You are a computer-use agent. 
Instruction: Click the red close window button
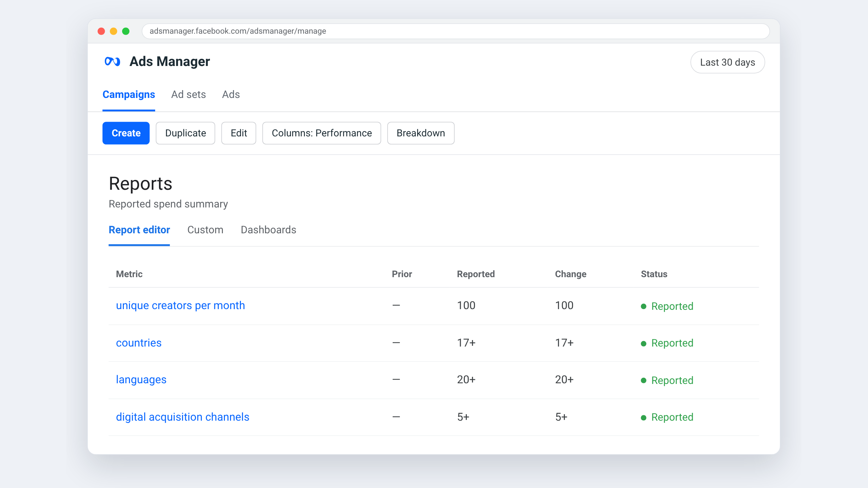click(101, 31)
